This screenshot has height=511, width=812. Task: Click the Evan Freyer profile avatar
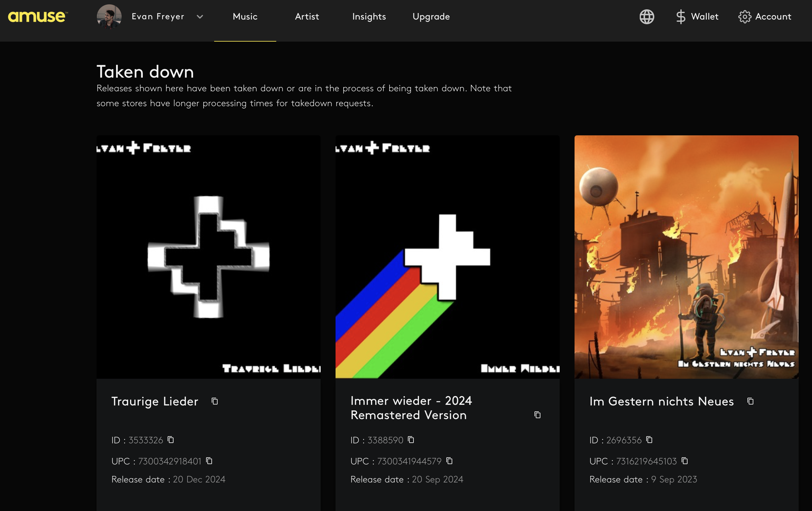tap(109, 16)
